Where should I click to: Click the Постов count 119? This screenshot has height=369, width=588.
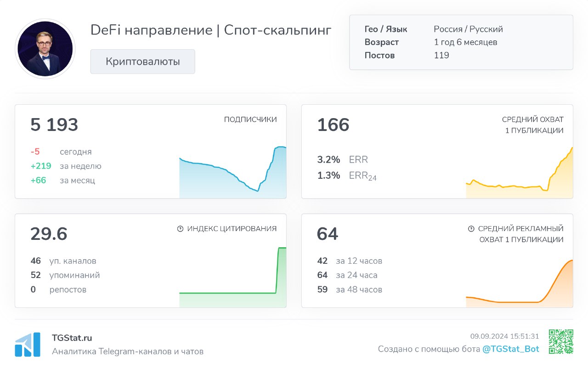441,55
